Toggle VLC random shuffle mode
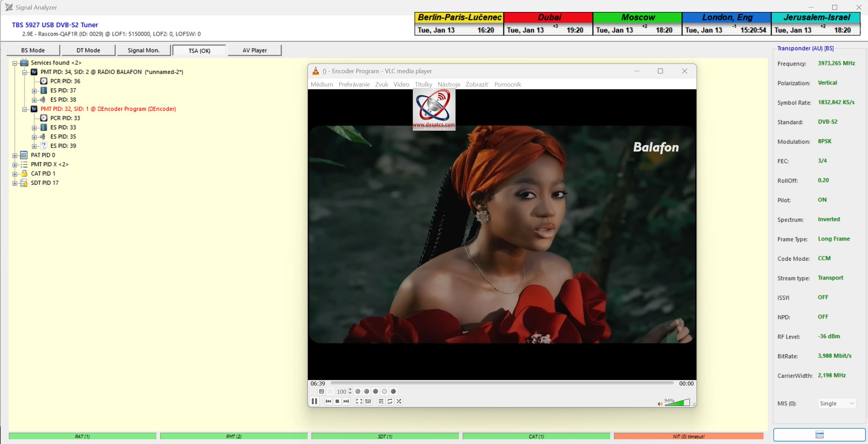The width and height of the screenshot is (868, 444). (x=399, y=401)
